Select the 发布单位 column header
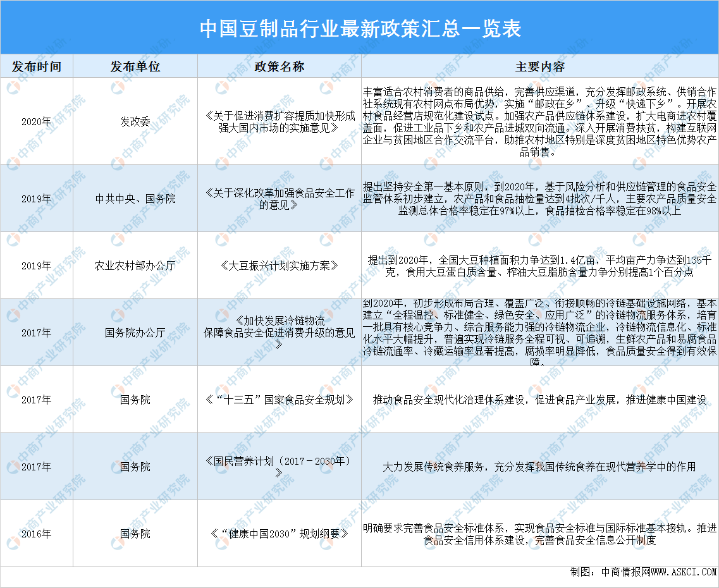Image resolution: width=719 pixels, height=588 pixels. (x=135, y=66)
